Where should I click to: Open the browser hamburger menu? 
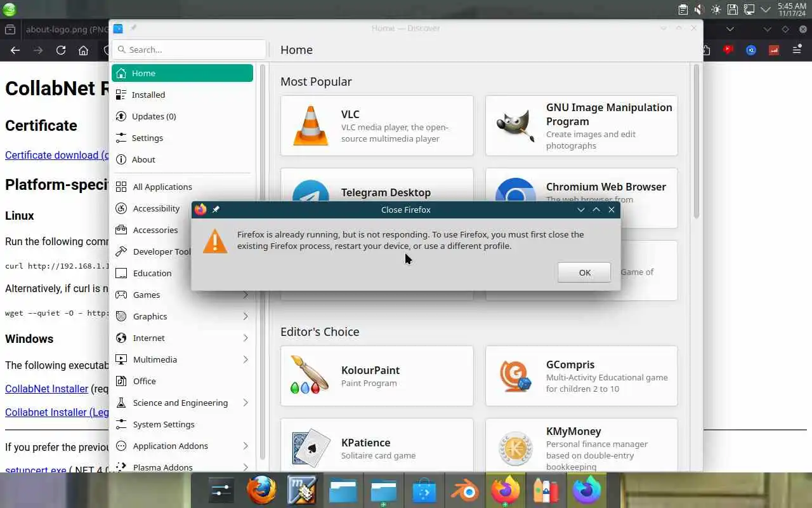[797, 50]
